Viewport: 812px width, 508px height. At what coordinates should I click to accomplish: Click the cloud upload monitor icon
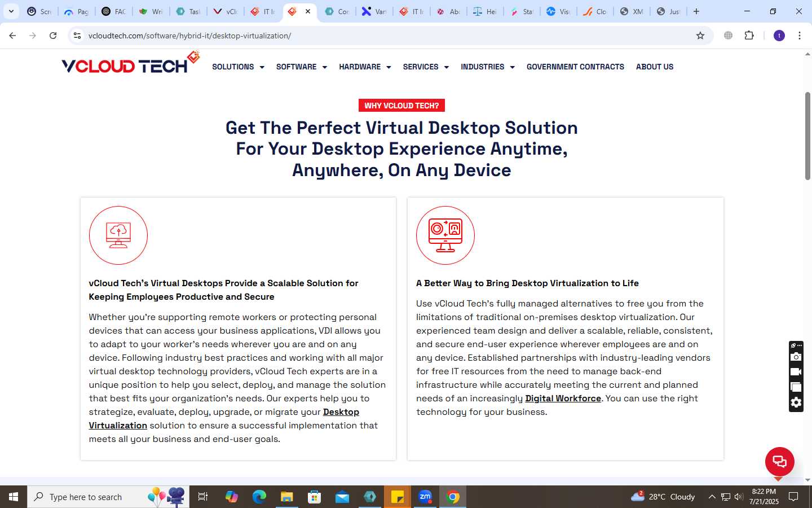(118, 235)
